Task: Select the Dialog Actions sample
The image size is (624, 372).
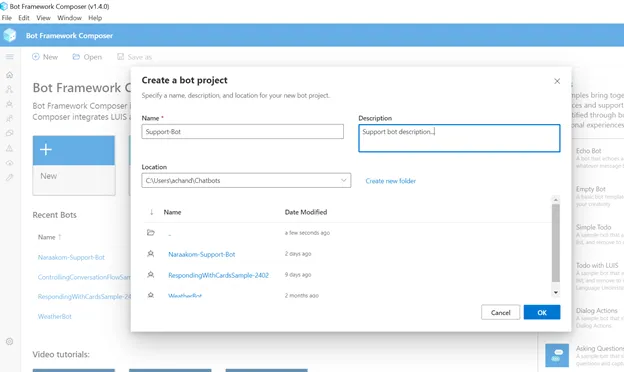Action: [596, 310]
